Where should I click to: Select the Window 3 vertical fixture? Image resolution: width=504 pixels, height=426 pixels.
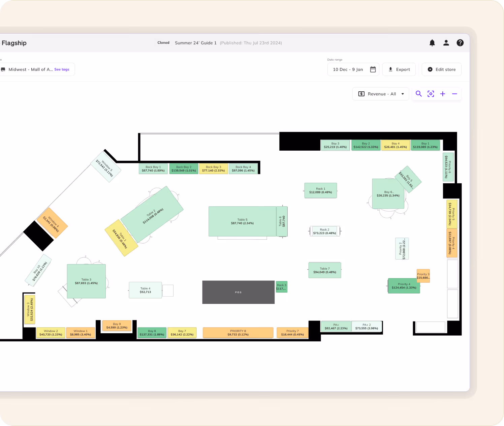pyautogui.click(x=30, y=309)
